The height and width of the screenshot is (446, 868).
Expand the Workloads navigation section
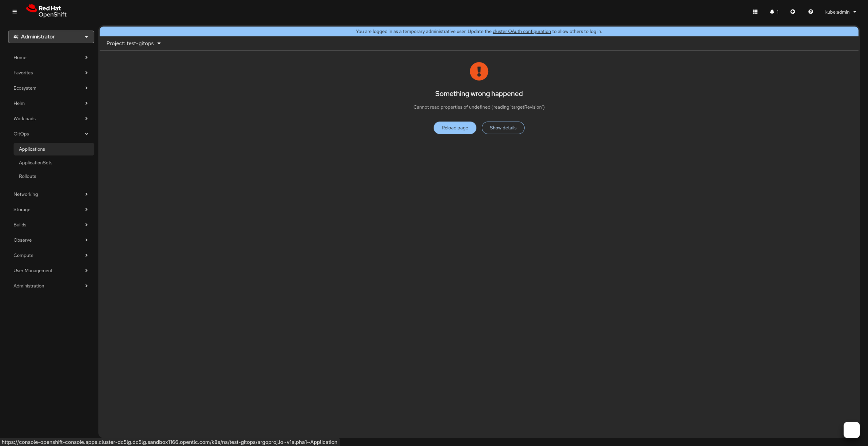(50, 119)
